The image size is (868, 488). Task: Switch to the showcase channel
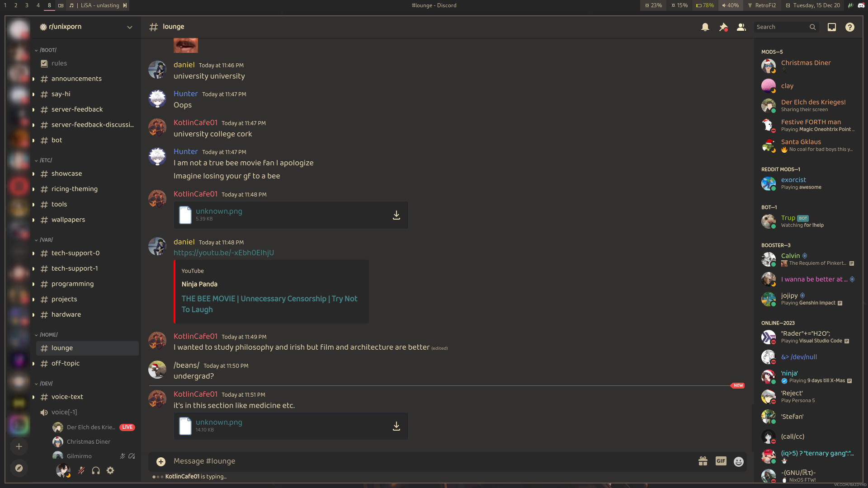click(66, 174)
